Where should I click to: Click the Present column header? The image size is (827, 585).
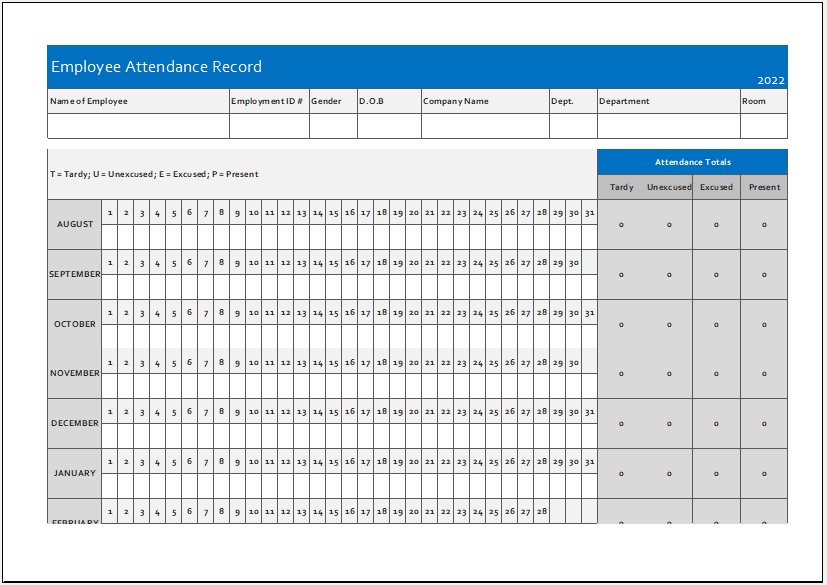tap(764, 187)
